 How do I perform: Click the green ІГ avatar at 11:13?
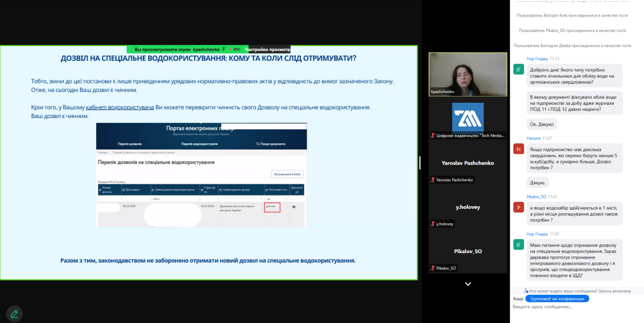click(519, 69)
